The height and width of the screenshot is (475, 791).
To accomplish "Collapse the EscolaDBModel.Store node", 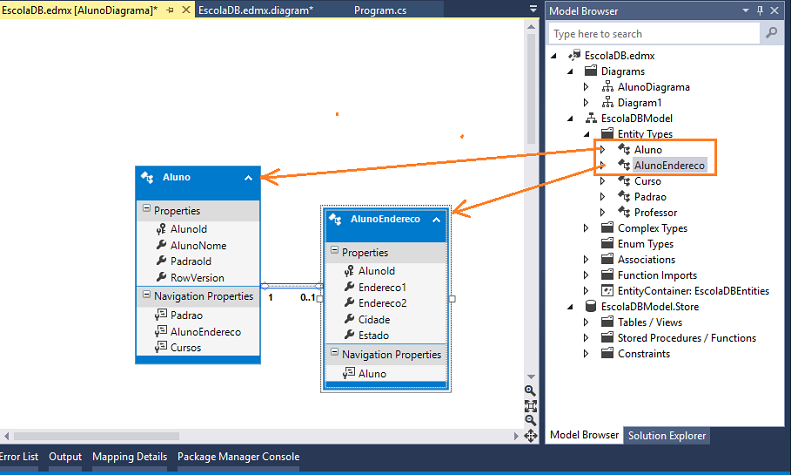I will click(570, 307).
